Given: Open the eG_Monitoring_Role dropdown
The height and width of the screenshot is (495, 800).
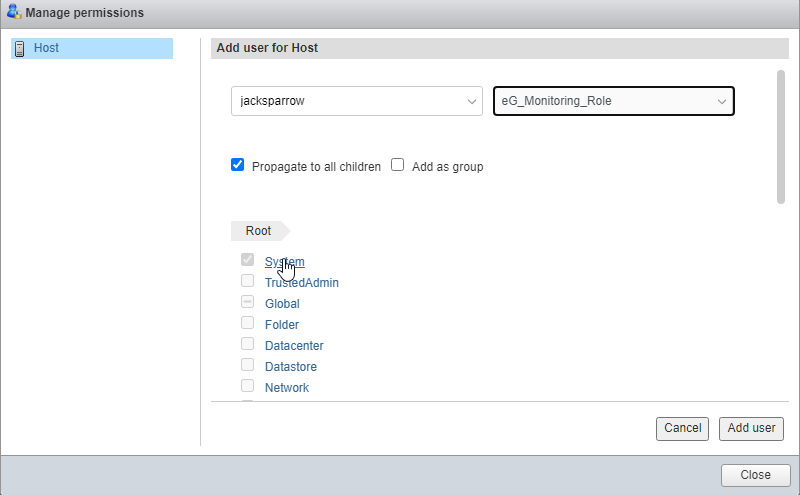Looking at the screenshot, I should pyautogui.click(x=614, y=101).
